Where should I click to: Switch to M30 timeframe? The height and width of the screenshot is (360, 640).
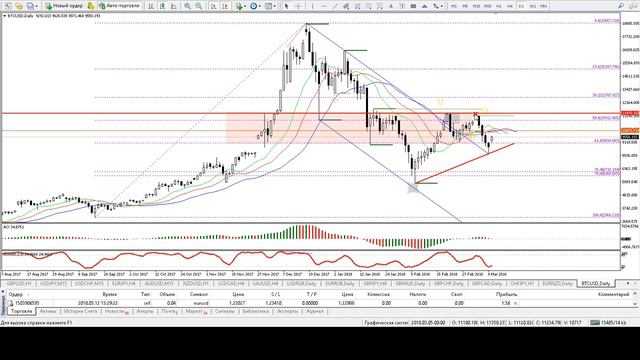click(488, 6)
